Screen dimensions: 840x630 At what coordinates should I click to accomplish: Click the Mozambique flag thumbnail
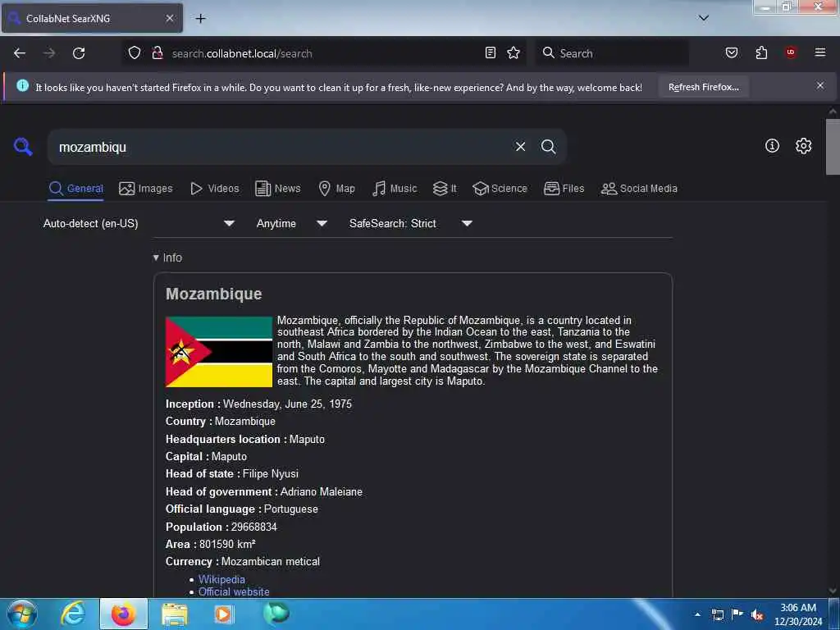point(218,351)
